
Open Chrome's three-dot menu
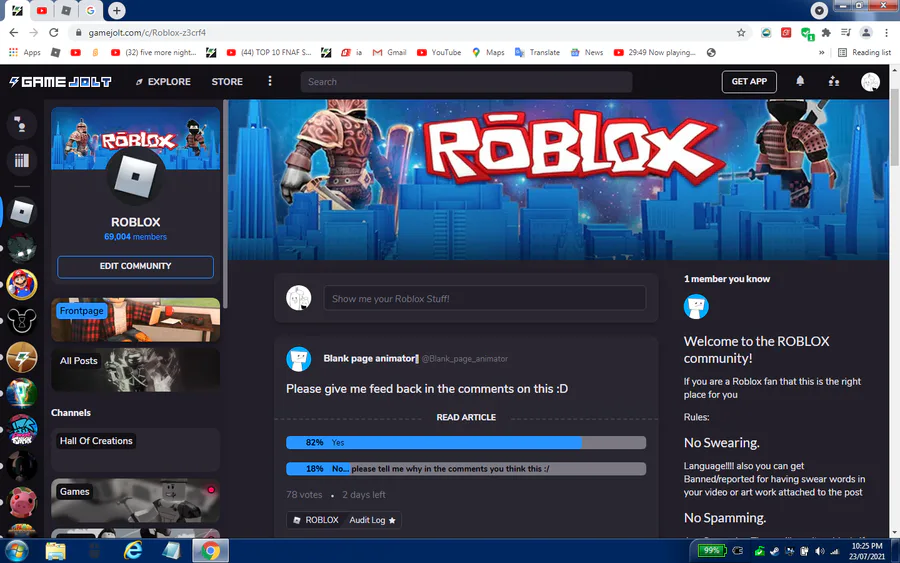point(886,33)
